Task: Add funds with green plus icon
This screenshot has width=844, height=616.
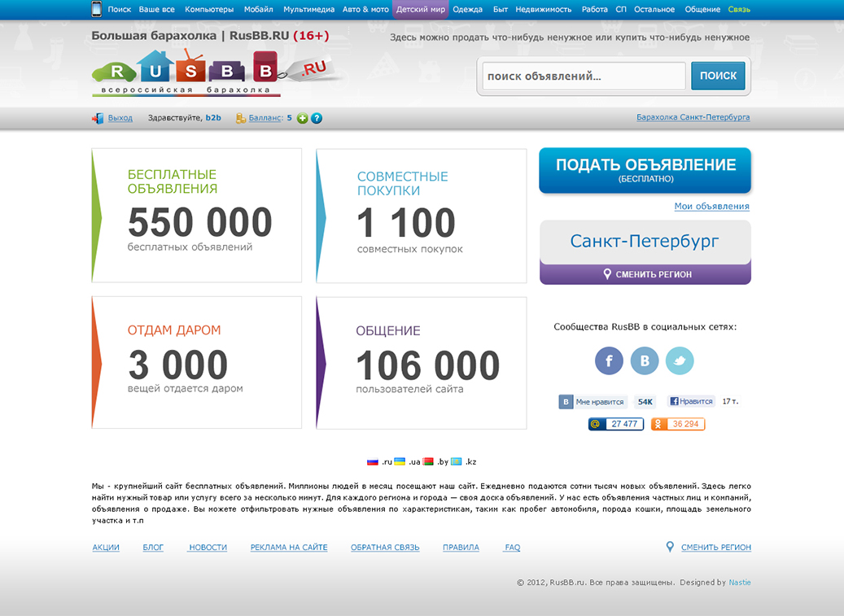Action: [303, 118]
